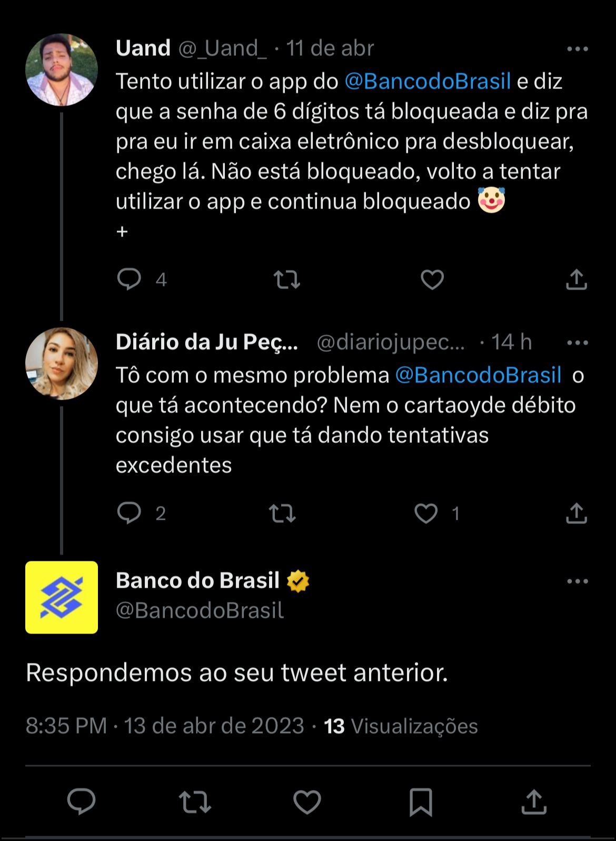Open more options on Diário da Ju's tweet
Viewport: 616px width, 841px height.
coord(577,343)
